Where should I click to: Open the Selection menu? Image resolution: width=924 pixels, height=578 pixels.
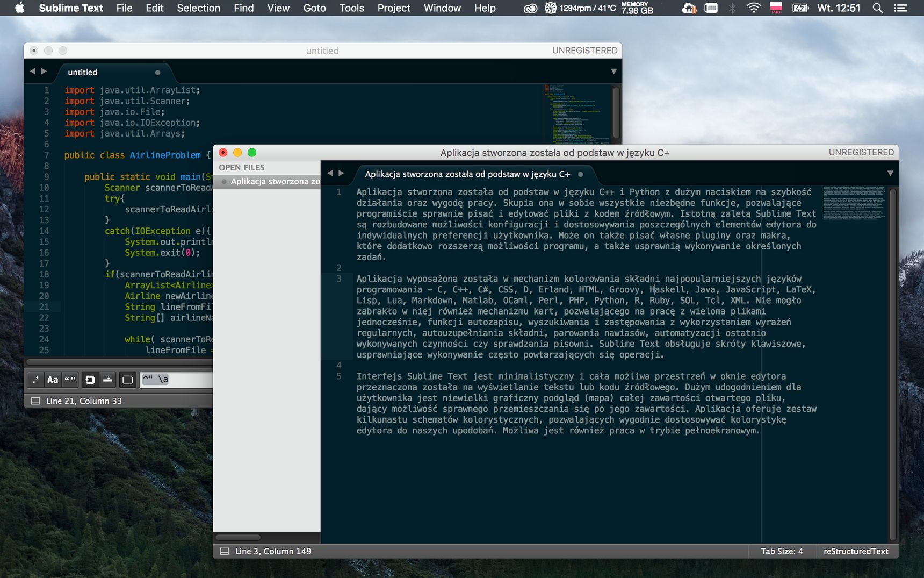click(199, 8)
